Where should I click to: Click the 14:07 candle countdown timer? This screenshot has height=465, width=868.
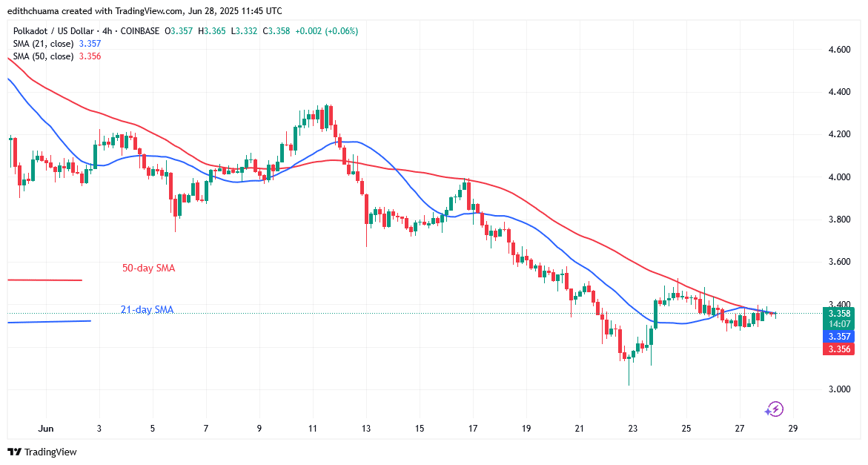click(x=840, y=324)
